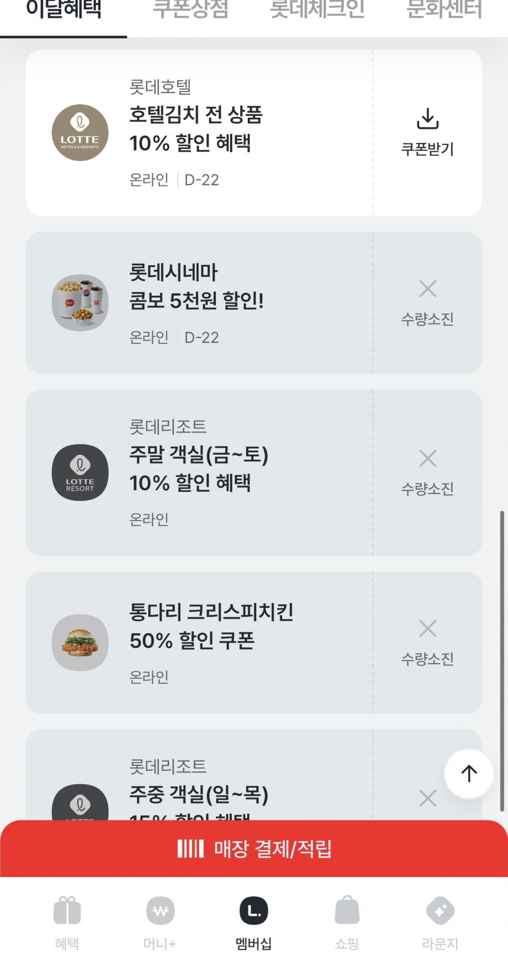Select the 이달혜택 tab
The height and width of the screenshot is (980, 508).
(x=63, y=10)
